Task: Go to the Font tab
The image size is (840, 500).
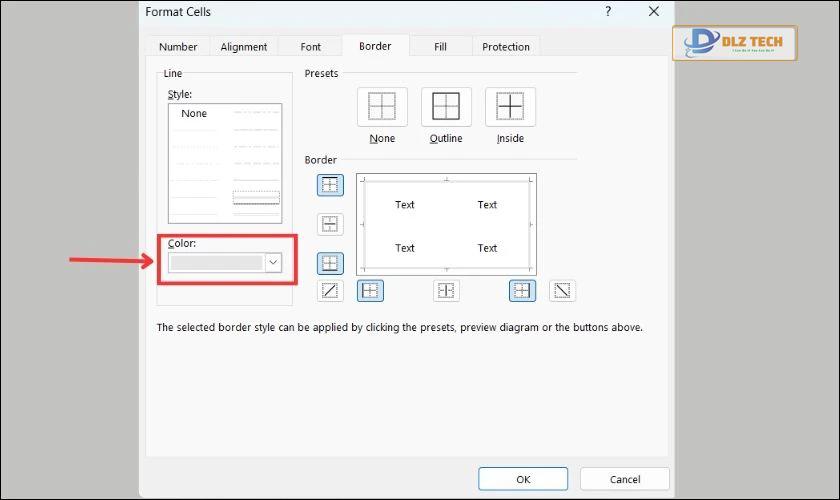Action: coord(310,47)
